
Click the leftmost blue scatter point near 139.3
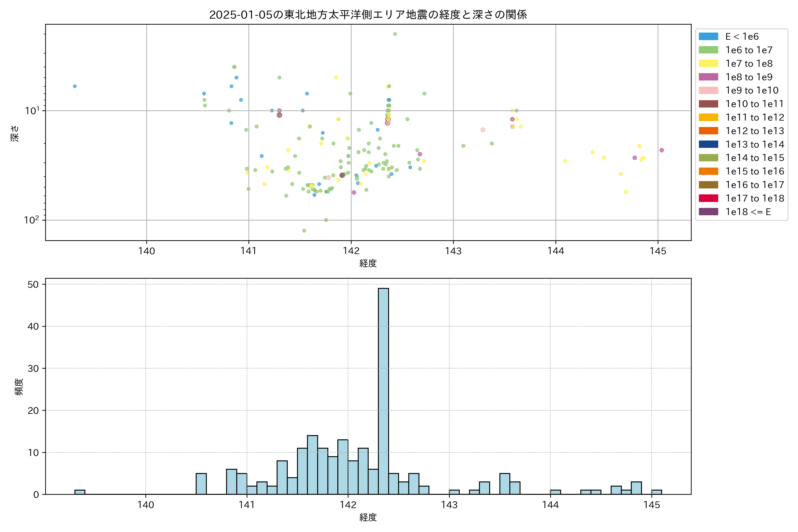[x=75, y=86]
